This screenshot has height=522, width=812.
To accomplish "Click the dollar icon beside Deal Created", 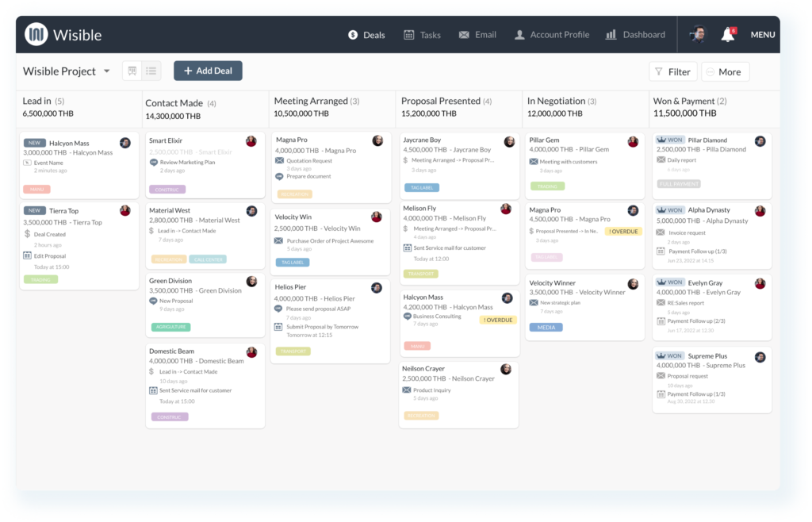I will click(27, 233).
